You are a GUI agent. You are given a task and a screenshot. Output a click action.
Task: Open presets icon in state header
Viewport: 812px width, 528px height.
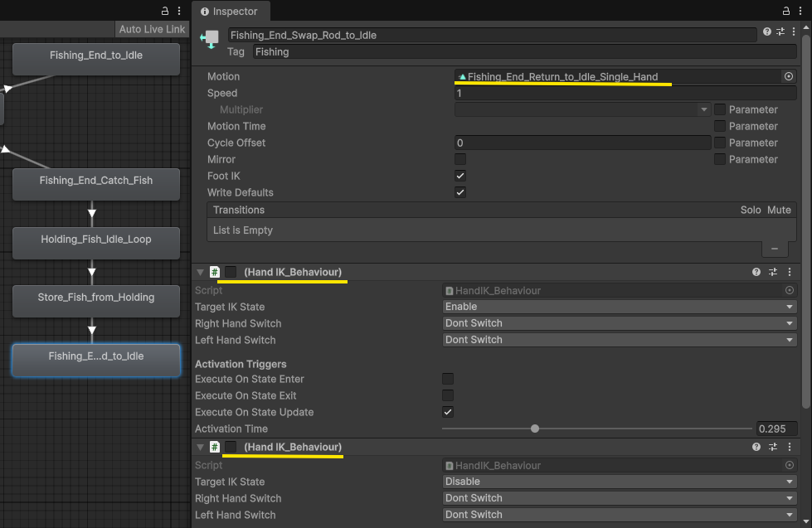click(x=780, y=32)
